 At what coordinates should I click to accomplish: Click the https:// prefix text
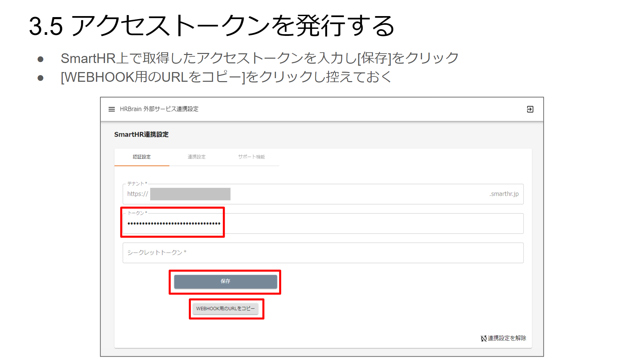[x=138, y=194]
